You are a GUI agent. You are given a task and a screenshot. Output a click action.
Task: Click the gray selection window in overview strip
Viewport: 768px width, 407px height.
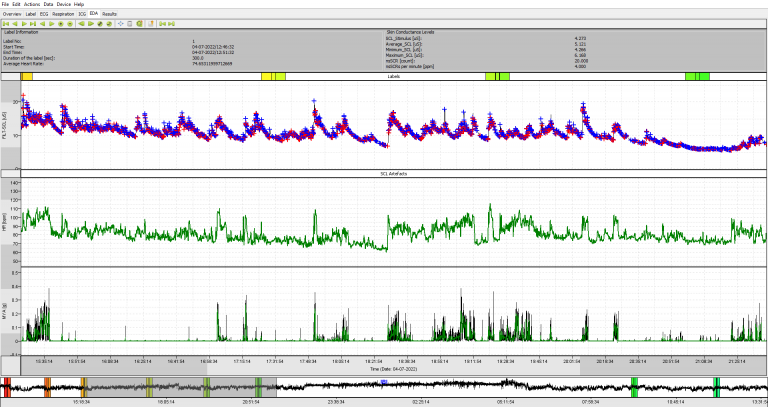180,387
